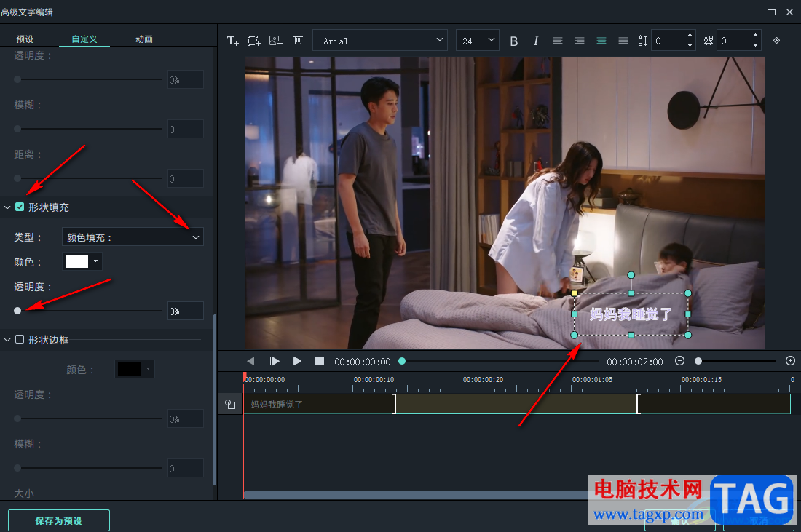This screenshot has height=532, width=801.
Task: Justify the text alignment
Action: coord(623,41)
